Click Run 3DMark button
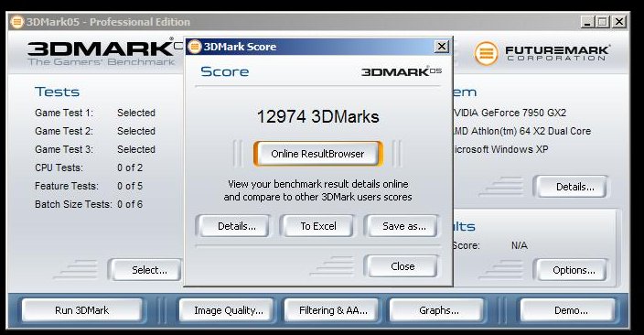This screenshot has height=335, width=644. [x=82, y=310]
